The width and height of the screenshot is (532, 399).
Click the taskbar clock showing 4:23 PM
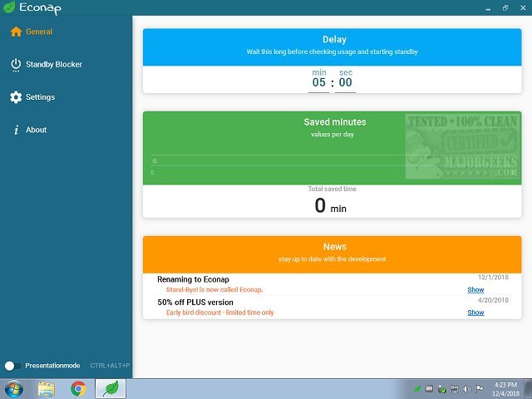pyautogui.click(x=505, y=389)
